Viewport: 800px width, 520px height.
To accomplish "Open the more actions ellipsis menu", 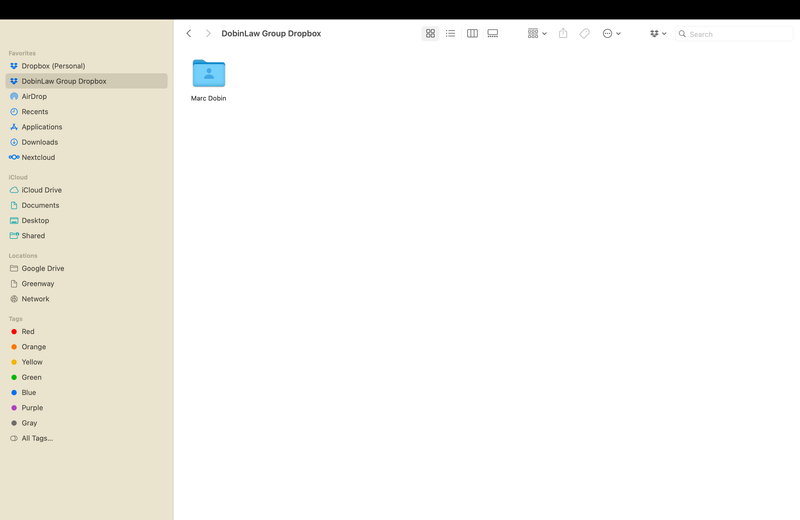I will tap(611, 33).
